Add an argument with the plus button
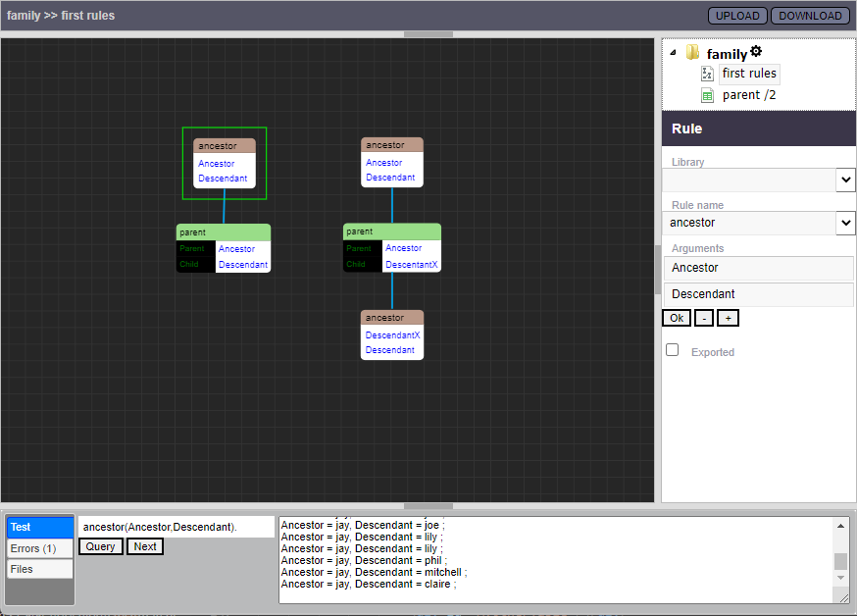The image size is (857, 616). pyautogui.click(x=728, y=318)
